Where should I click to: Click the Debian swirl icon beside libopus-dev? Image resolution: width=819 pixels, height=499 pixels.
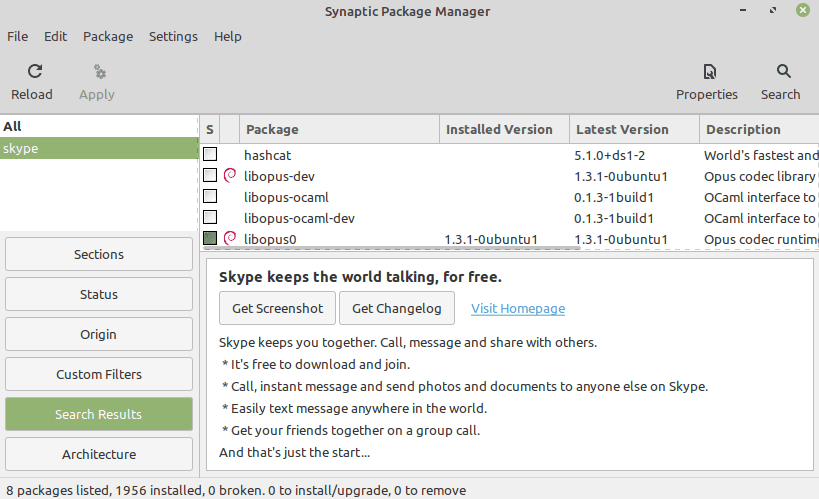coord(229,176)
